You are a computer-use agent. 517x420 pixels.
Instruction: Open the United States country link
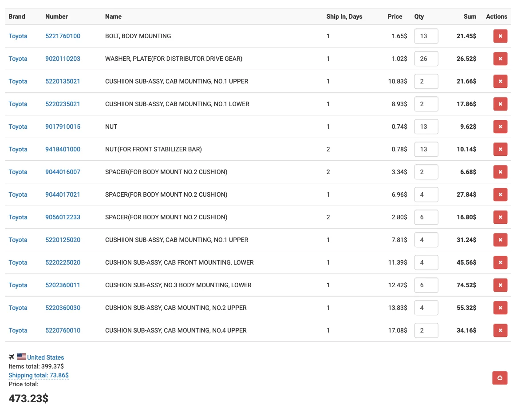45,357
